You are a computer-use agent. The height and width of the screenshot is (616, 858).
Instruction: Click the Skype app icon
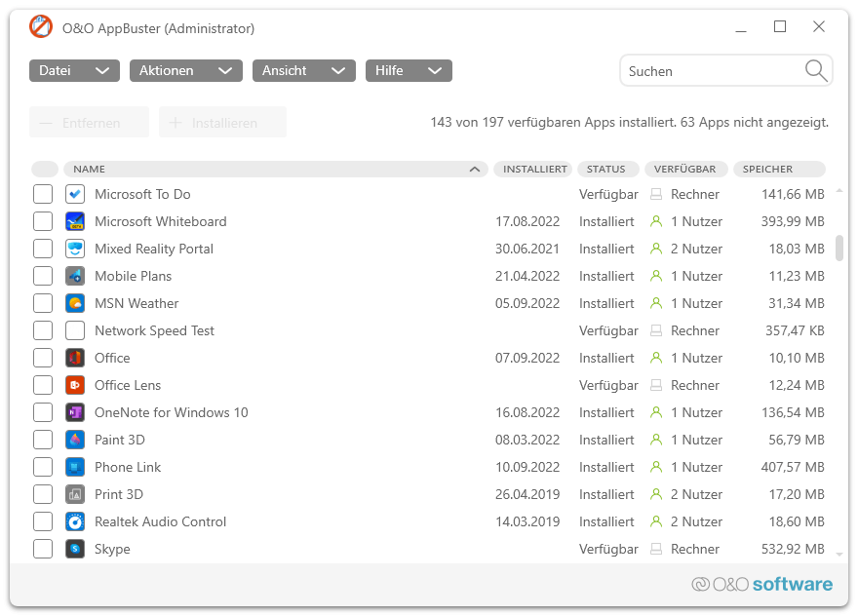(x=75, y=549)
